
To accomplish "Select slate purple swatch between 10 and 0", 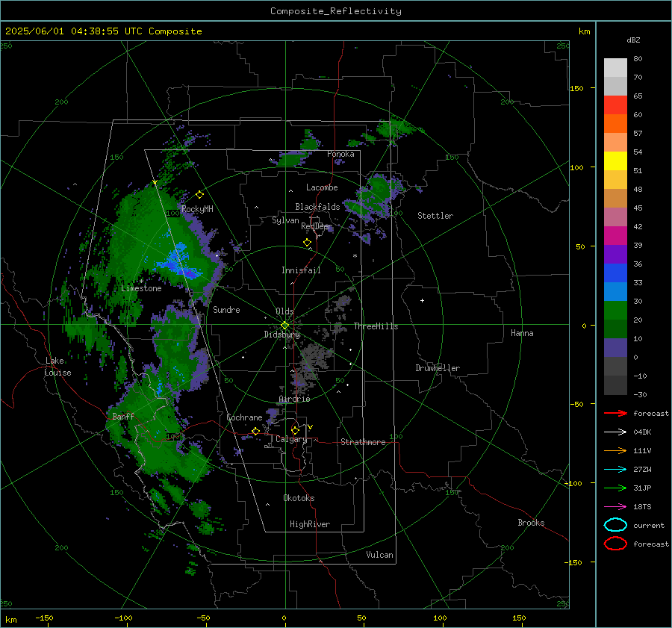I will [615, 348].
